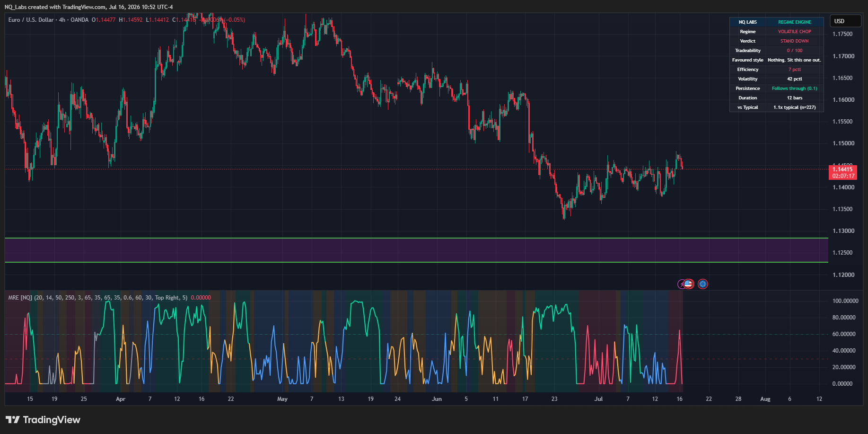The width and height of the screenshot is (868, 434).
Task: Click 'Nothing. Sit this one out.' cell
Action: click(795, 60)
